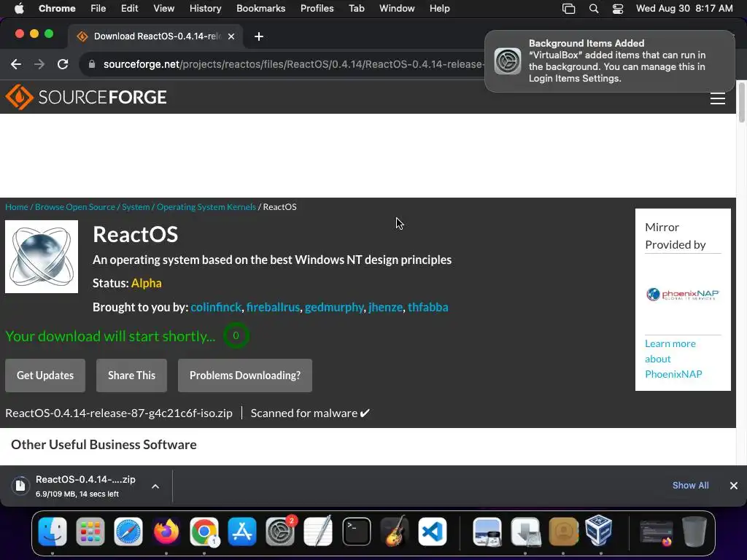Open the File menu
The width and height of the screenshot is (747, 560).
(98, 8)
